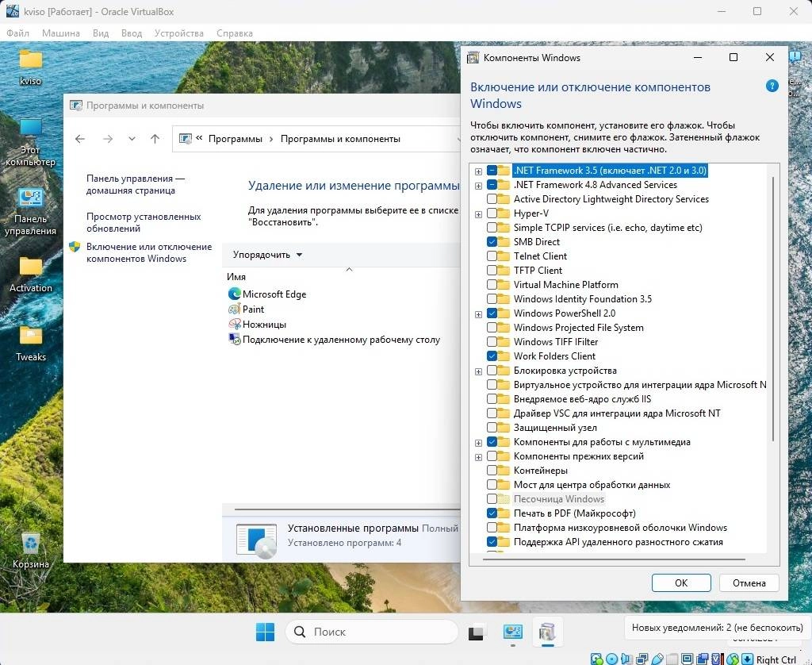Viewport: 812px width, 665px height.
Task: Expand the .NET Framework 3.5 node
Action: point(478,171)
